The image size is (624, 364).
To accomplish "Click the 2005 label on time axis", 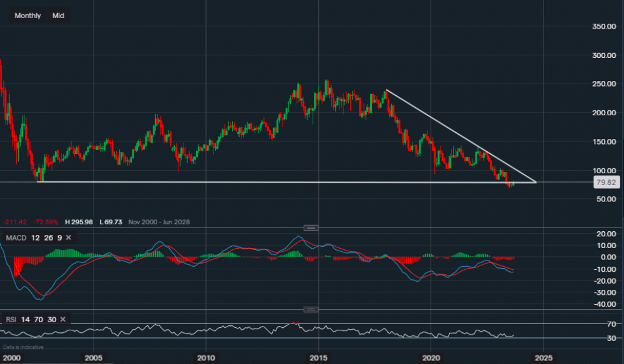I will (x=94, y=358).
